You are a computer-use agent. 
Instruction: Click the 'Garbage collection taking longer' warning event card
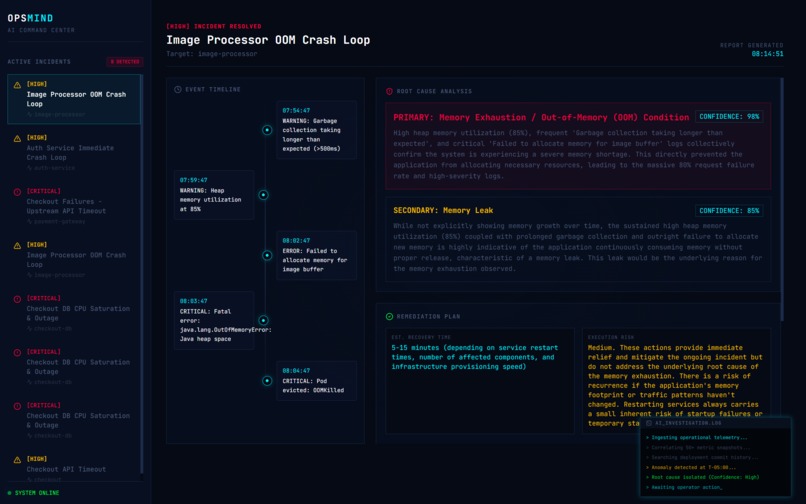click(316, 130)
